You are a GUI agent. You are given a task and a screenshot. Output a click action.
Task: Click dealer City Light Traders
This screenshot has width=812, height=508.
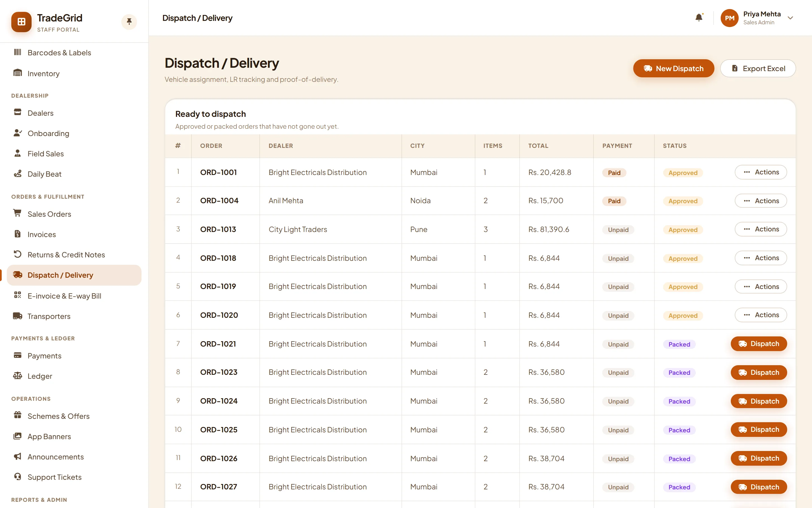[x=298, y=229]
